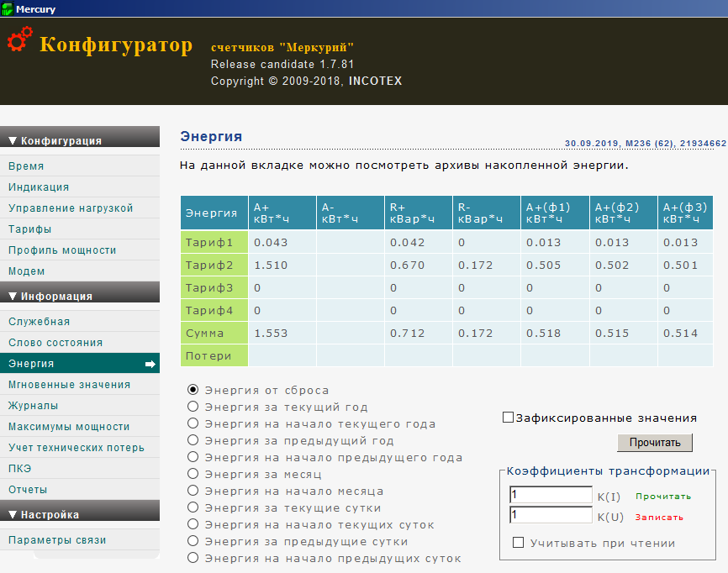The width and height of the screenshot is (728, 573).
Task: Select Энергия от сброса radio button
Action: [193, 390]
